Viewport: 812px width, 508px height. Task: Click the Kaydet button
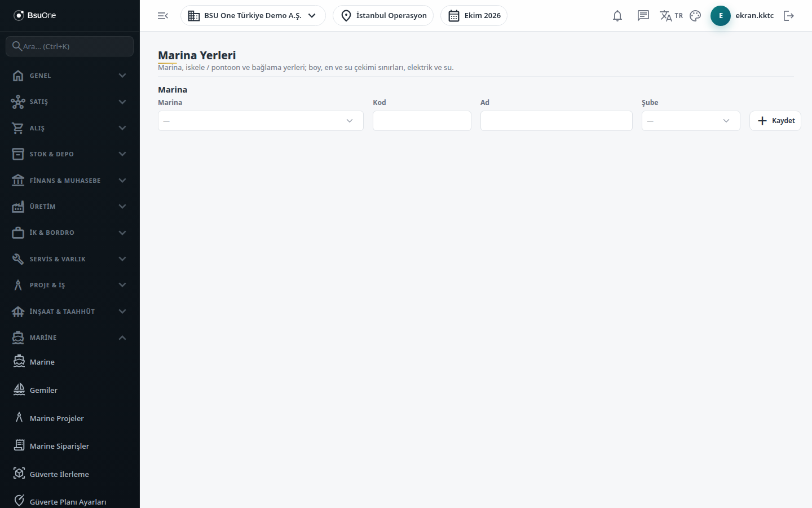coord(775,121)
